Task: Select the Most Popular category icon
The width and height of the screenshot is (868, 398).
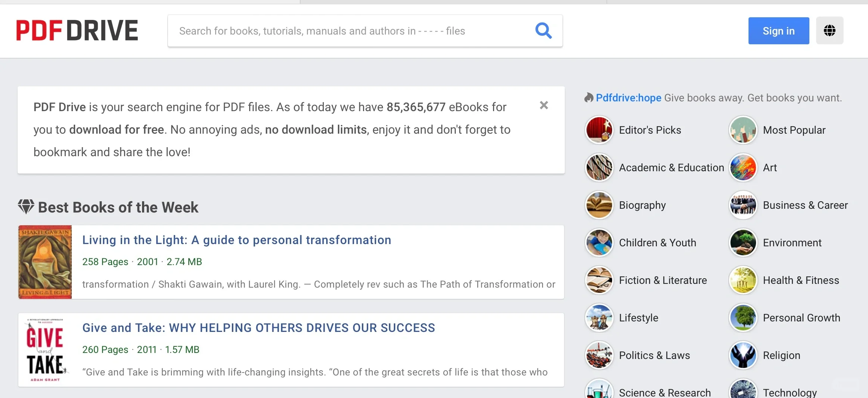Action: (x=743, y=130)
